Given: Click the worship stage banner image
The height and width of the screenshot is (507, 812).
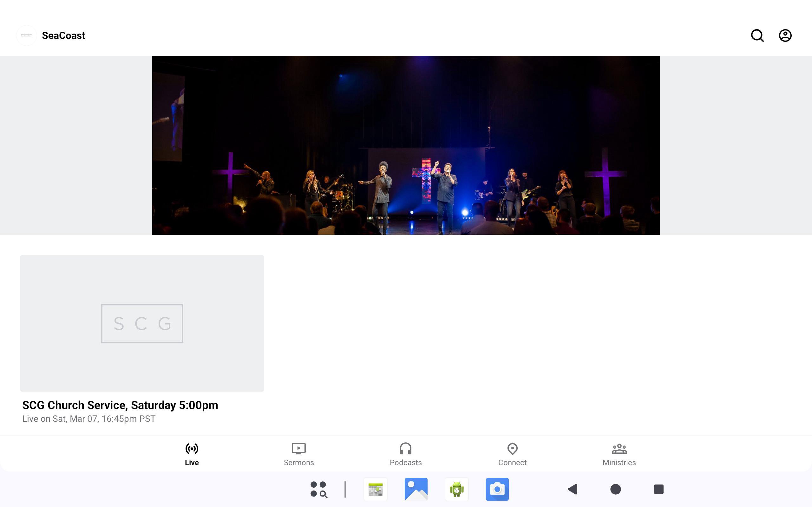Looking at the screenshot, I should coord(406,145).
